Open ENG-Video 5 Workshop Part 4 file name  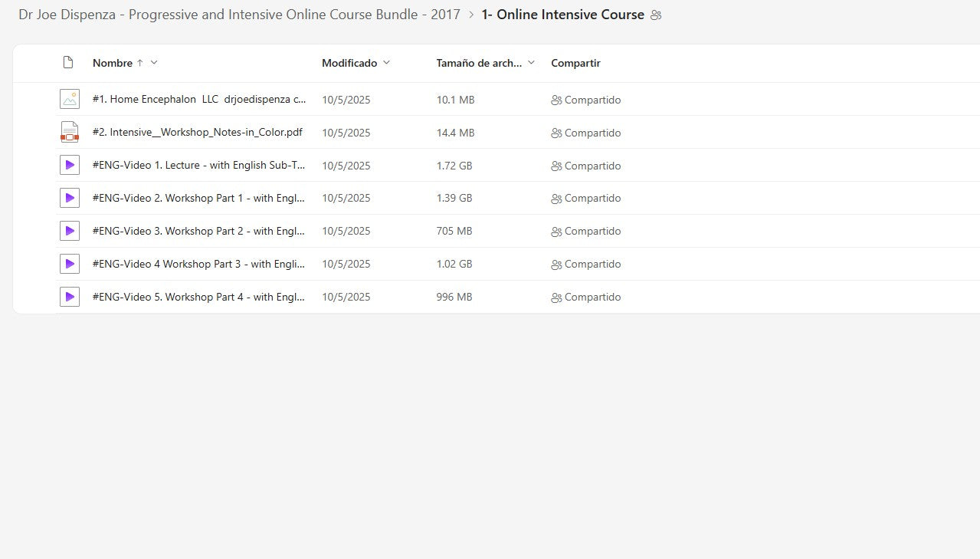198,297
